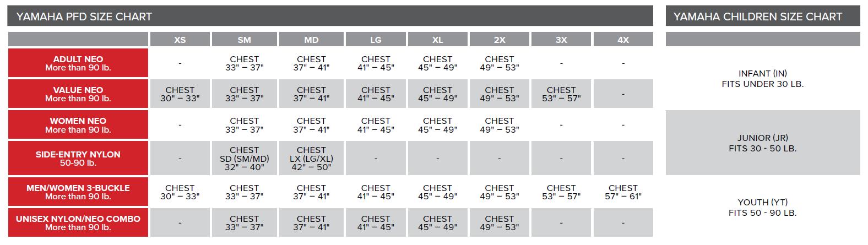
Task: Click the MD column header
Action: point(311,40)
